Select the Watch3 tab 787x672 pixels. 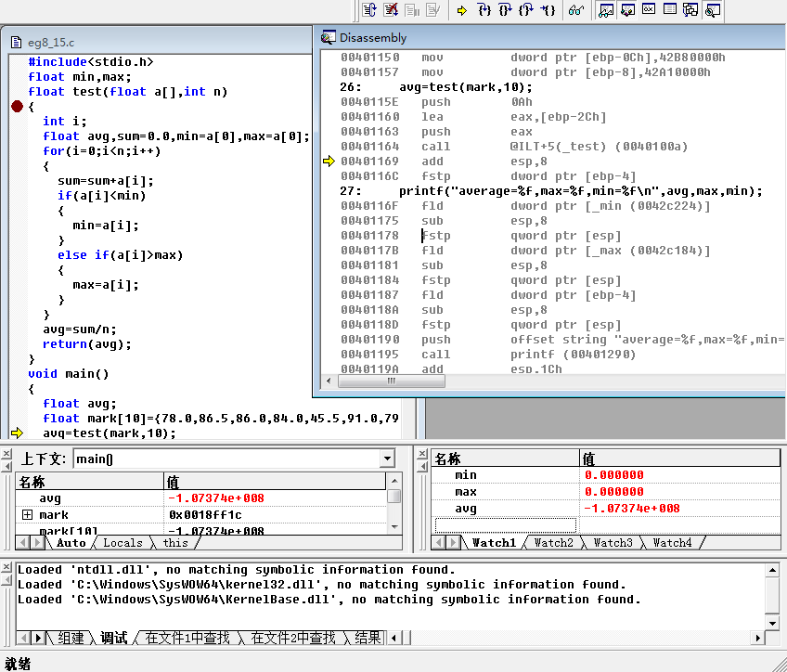(613, 542)
